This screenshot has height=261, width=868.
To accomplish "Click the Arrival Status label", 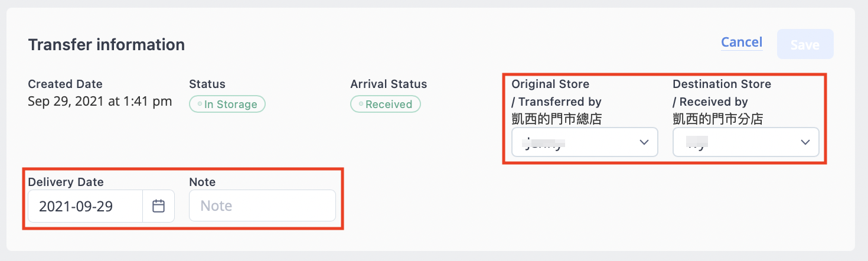I will (389, 84).
